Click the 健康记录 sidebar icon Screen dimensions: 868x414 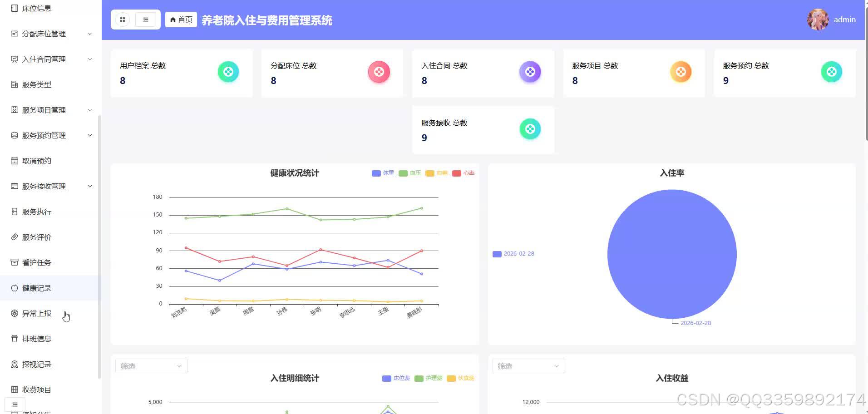[x=15, y=288]
